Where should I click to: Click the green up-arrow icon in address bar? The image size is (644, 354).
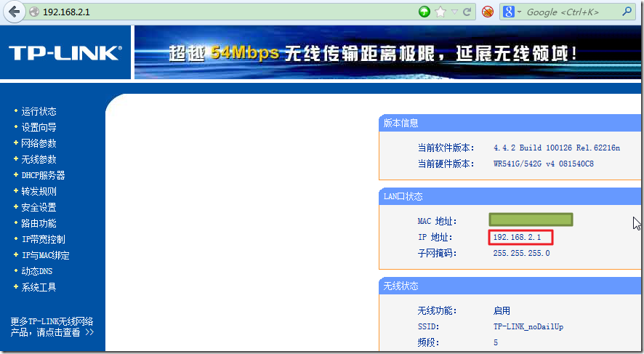click(x=424, y=12)
